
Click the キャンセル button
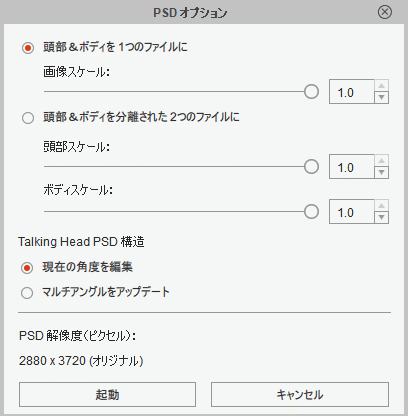point(300,395)
